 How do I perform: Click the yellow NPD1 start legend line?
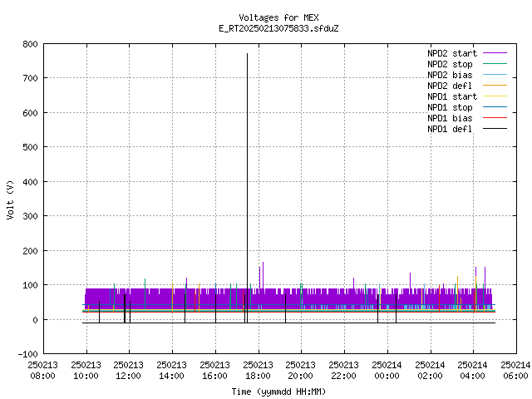click(495, 96)
